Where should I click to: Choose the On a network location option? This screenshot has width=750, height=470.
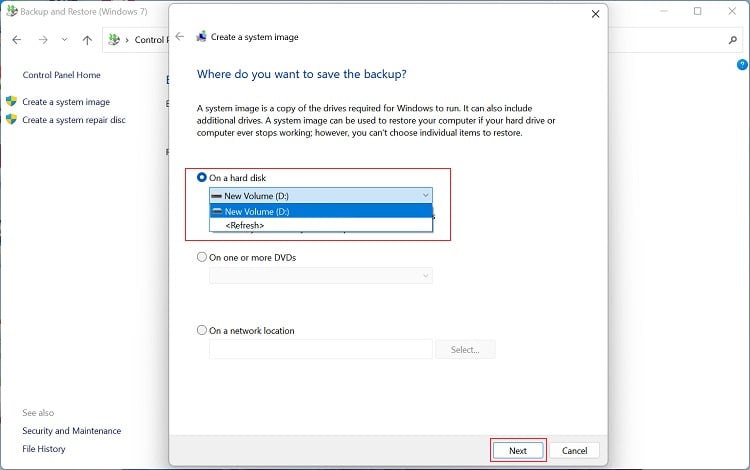(202, 330)
